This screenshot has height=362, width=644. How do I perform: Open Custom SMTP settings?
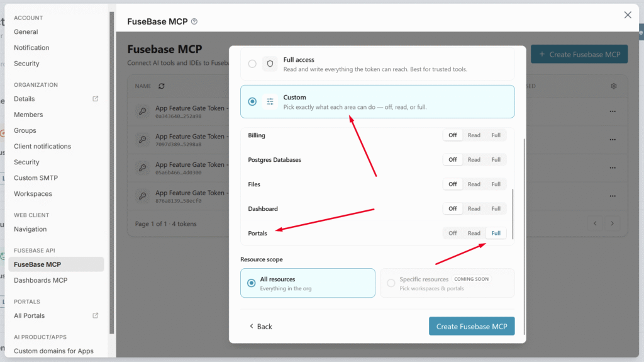pos(36,178)
